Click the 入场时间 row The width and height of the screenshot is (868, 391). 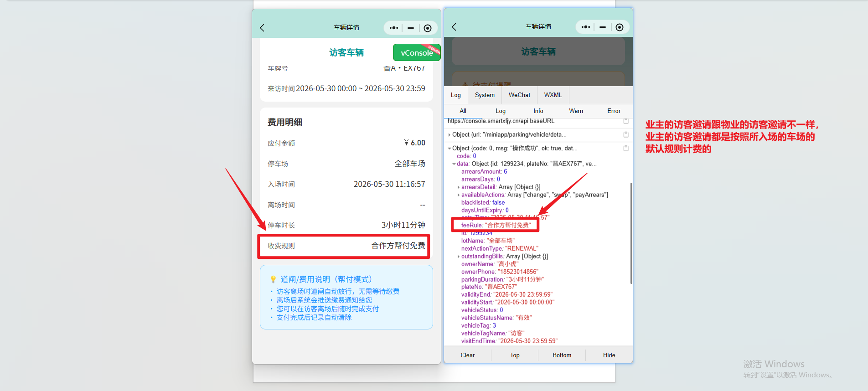(346, 184)
